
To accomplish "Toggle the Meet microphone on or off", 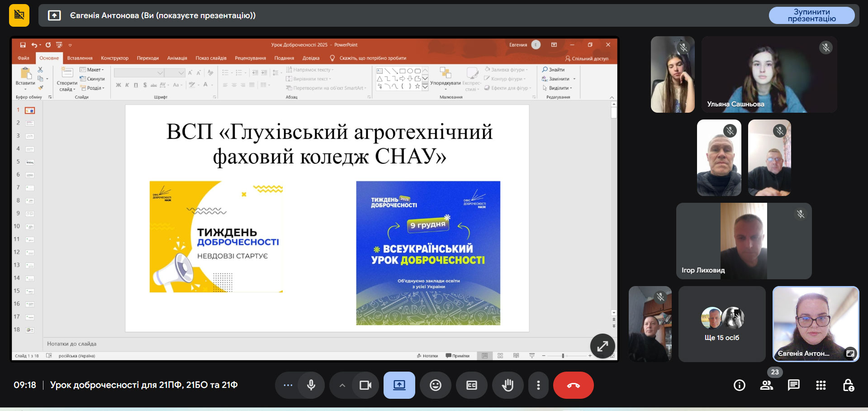I will click(x=311, y=385).
